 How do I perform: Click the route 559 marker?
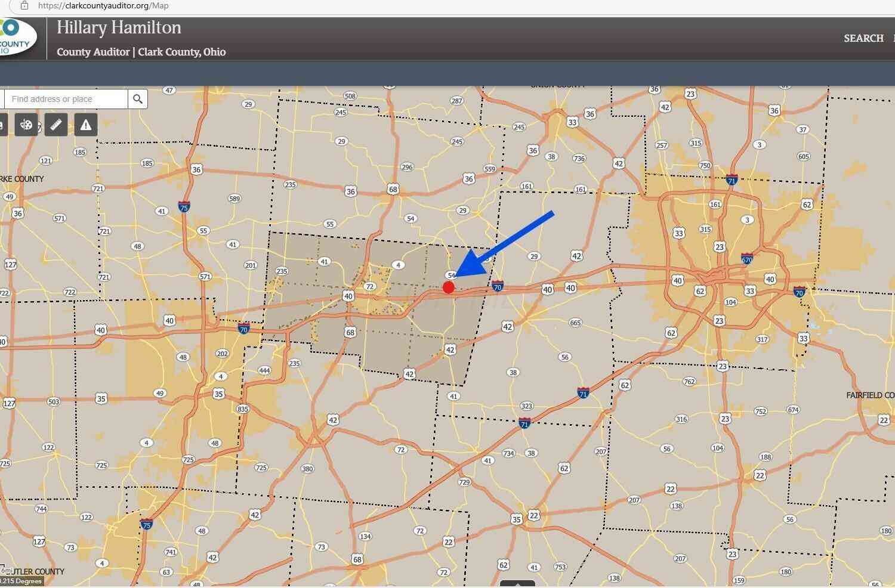tap(489, 169)
